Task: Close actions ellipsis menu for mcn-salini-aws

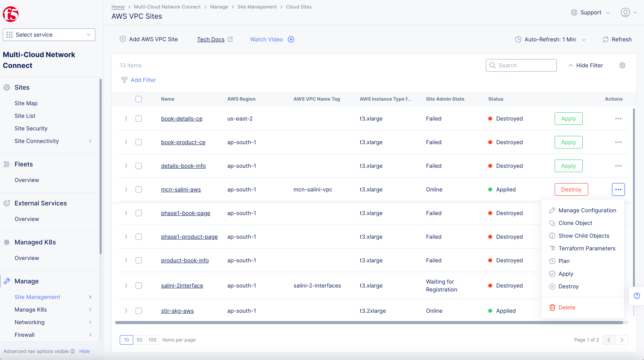Action: (x=618, y=189)
